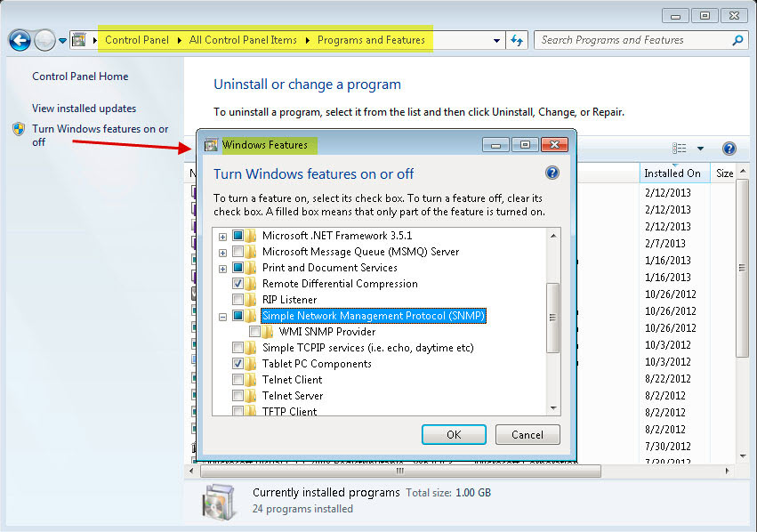This screenshot has height=532, width=757.
Task: Open help in Windows Features dialog
Action: [552, 173]
